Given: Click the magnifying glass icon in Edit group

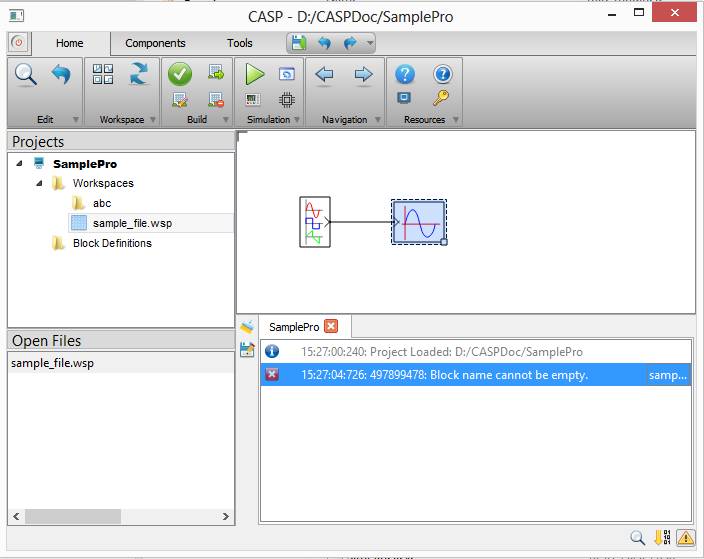Looking at the screenshot, I should (25, 74).
